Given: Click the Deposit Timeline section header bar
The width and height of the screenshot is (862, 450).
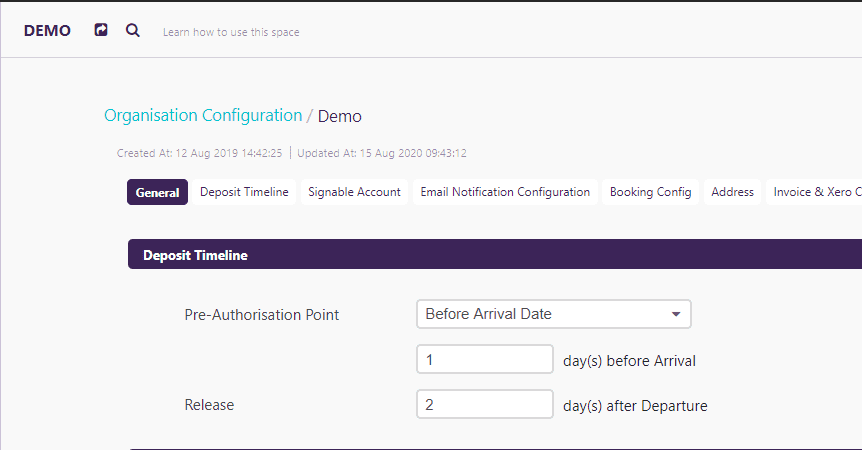Looking at the screenshot, I should click(x=495, y=254).
